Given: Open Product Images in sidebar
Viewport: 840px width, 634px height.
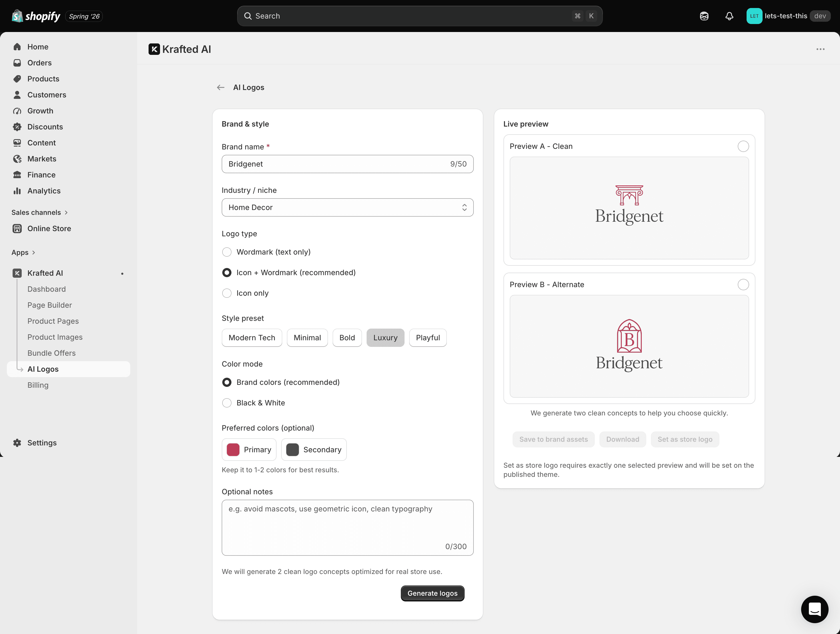Looking at the screenshot, I should (55, 337).
